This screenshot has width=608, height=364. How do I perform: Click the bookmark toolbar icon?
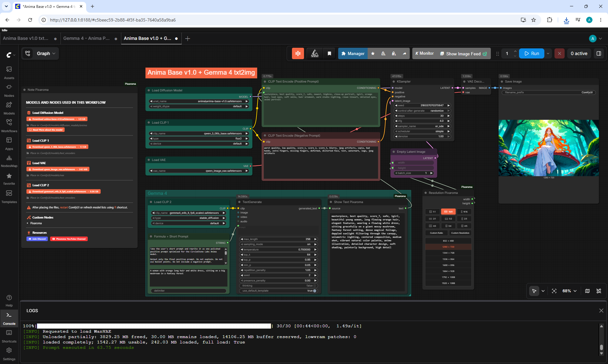pyautogui.click(x=329, y=53)
